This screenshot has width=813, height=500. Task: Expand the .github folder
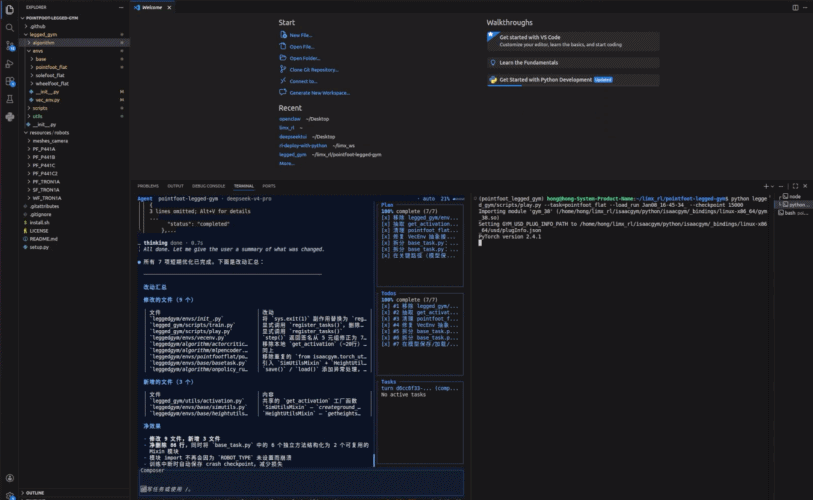click(38, 26)
